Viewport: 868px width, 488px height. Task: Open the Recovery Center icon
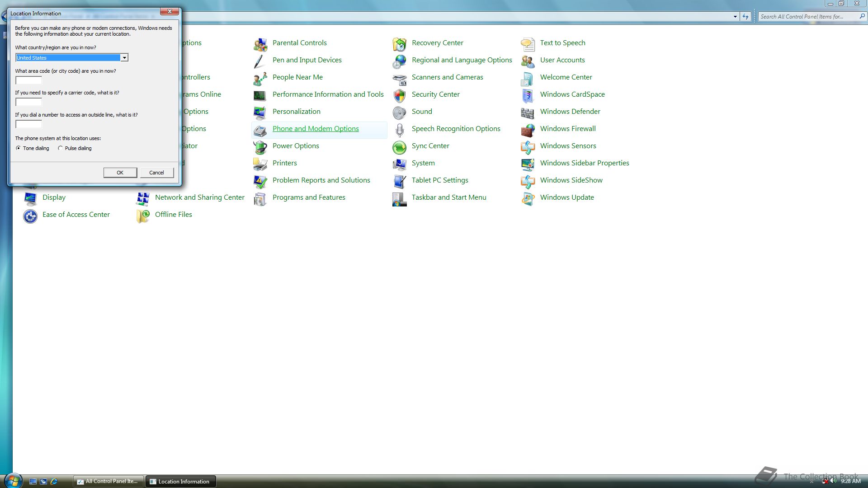(400, 44)
